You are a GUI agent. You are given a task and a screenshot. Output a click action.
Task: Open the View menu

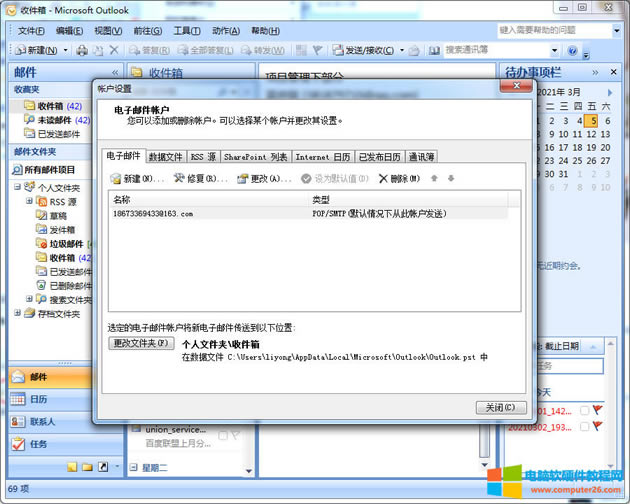(x=108, y=31)
